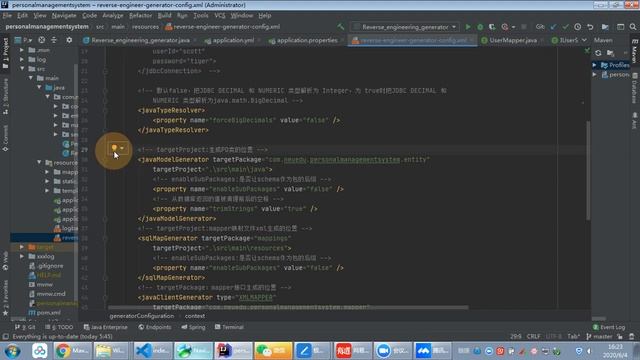Open the File menu
This screenshot has height=360, width=640.
[x=7, y=16]
